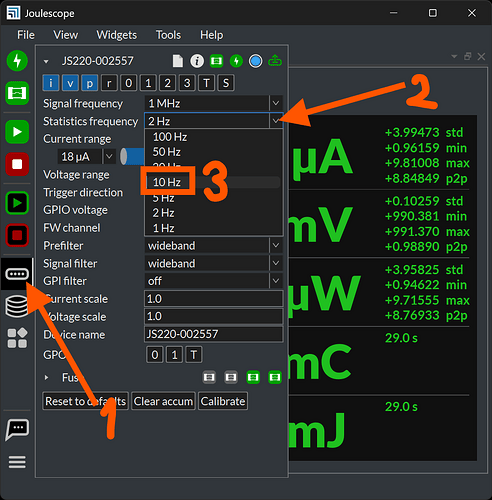Click the green play button in sidebar
Viewport: 492px width, 500px height.
(17, 132)
